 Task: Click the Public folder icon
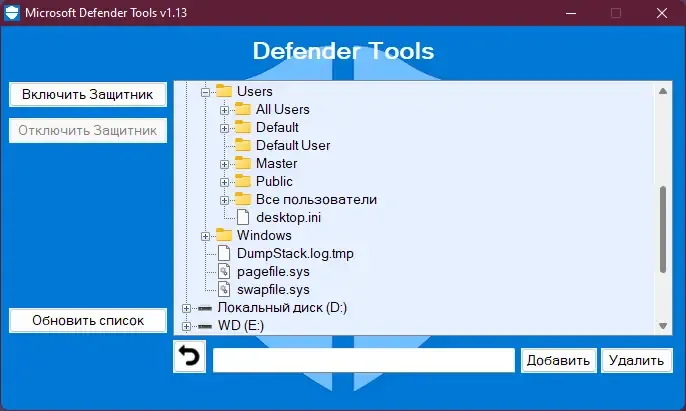pyautogui.click(x=243, y=181)
